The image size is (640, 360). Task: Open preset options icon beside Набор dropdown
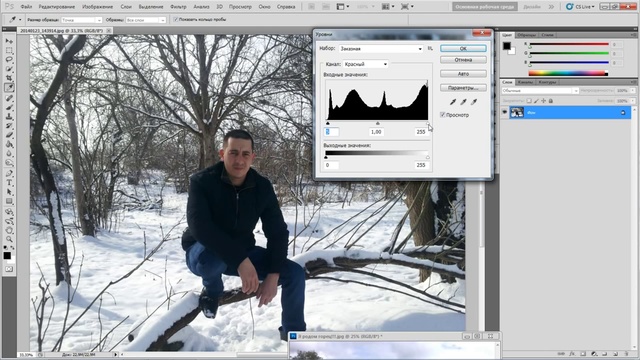click(430, 48)
